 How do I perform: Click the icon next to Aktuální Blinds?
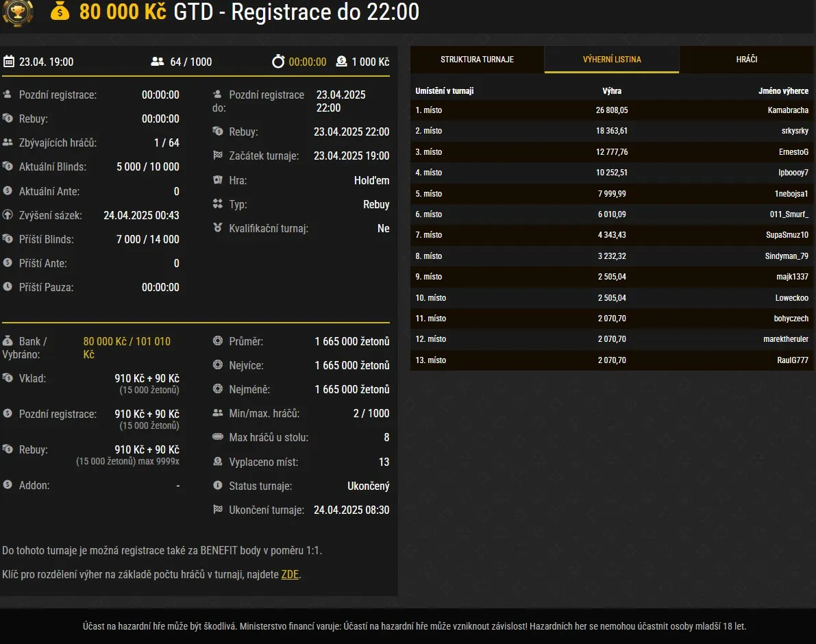pos(8,166)
